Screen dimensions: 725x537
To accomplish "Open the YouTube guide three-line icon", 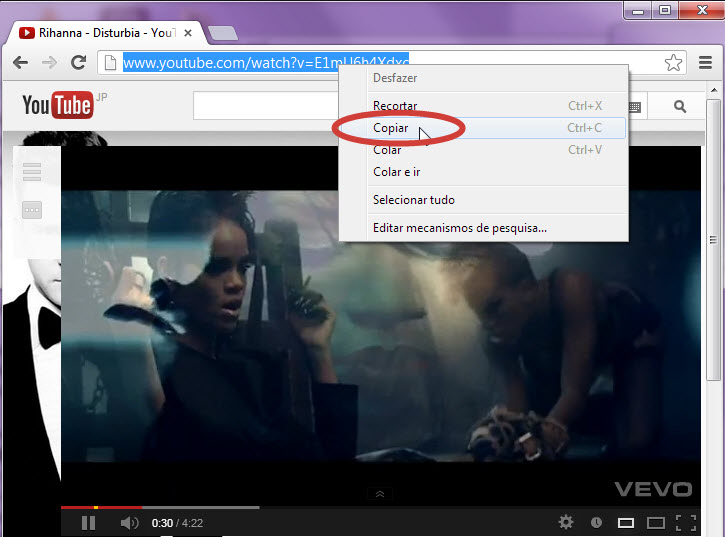I will coord(32,172).
